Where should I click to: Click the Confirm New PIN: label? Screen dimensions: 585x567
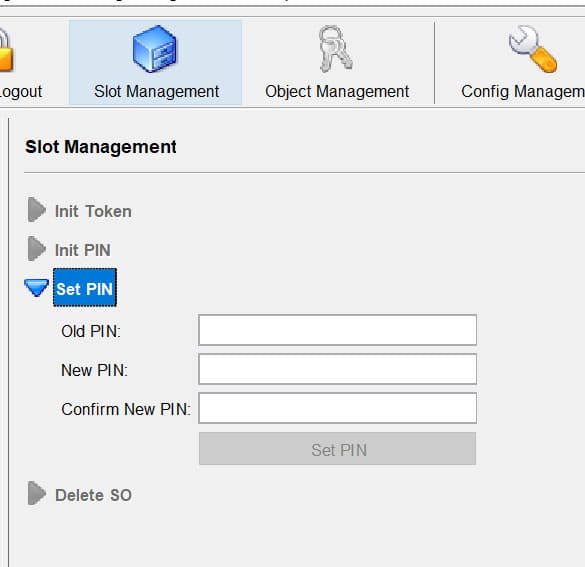[126, 409]
